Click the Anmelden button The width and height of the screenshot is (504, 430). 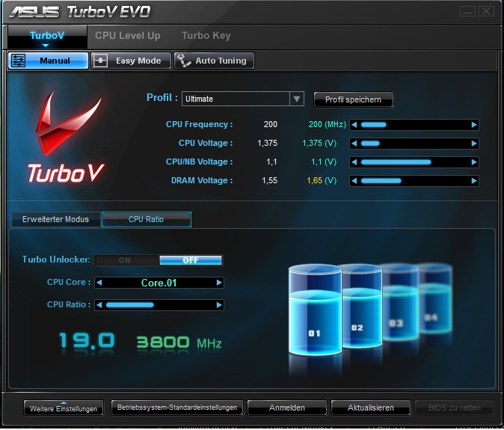287,408
